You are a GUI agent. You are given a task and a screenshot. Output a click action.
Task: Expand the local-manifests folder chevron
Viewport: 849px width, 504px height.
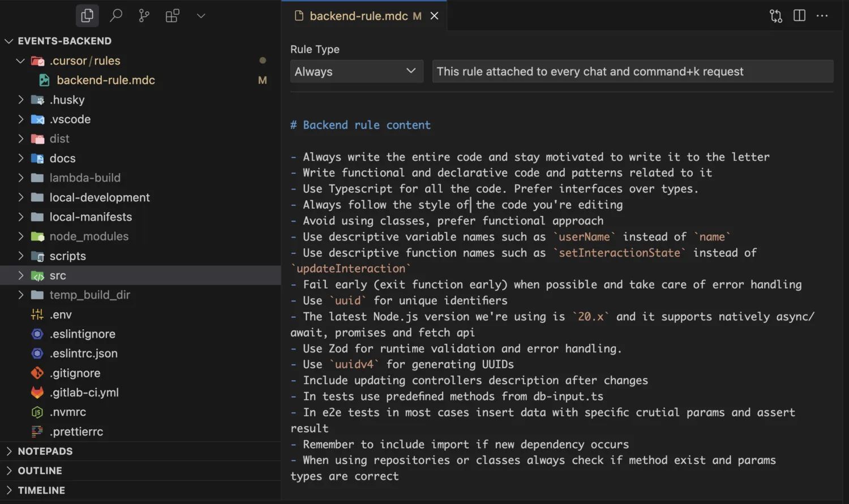pos(21,217)
